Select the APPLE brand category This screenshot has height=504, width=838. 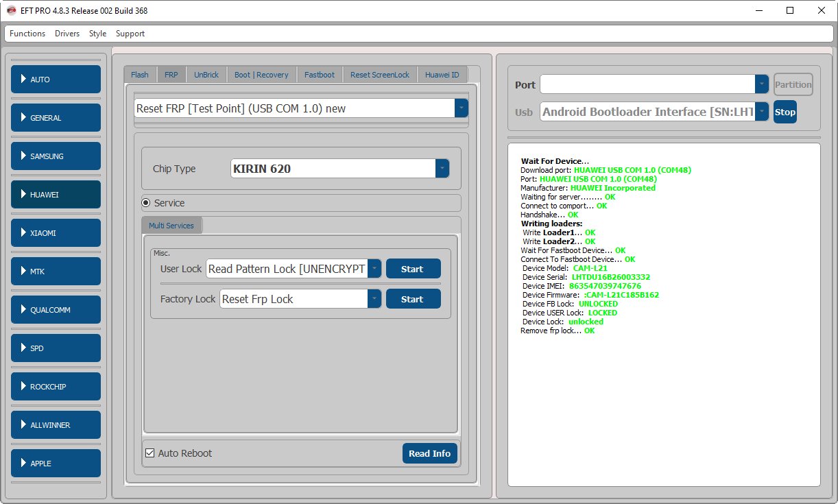coord(56,464)
